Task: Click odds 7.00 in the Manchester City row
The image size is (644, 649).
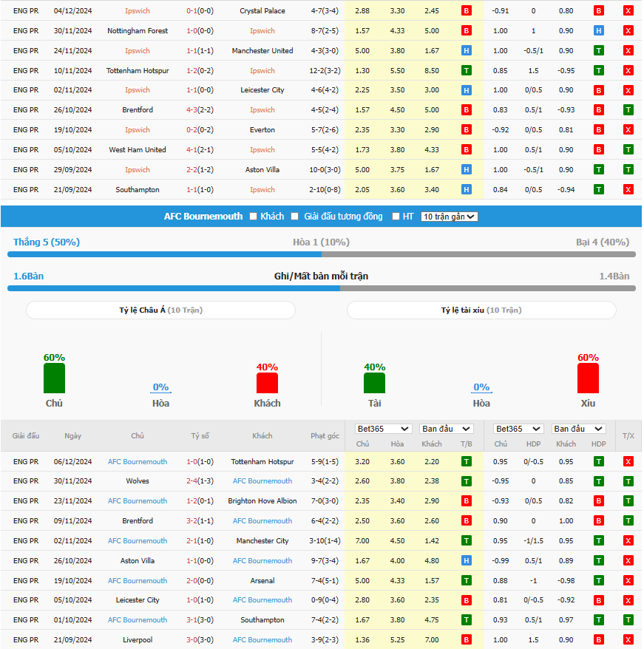Action: 362,540
